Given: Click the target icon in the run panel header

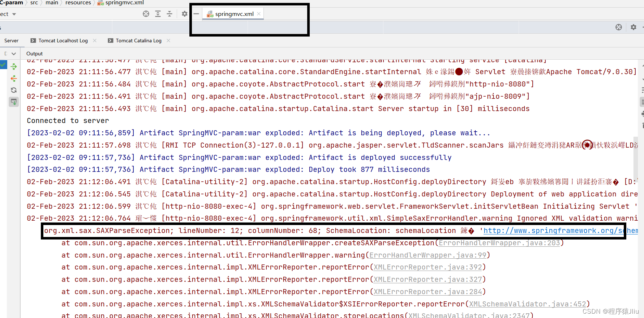Looking at the screenshot, I should point(619,27).
